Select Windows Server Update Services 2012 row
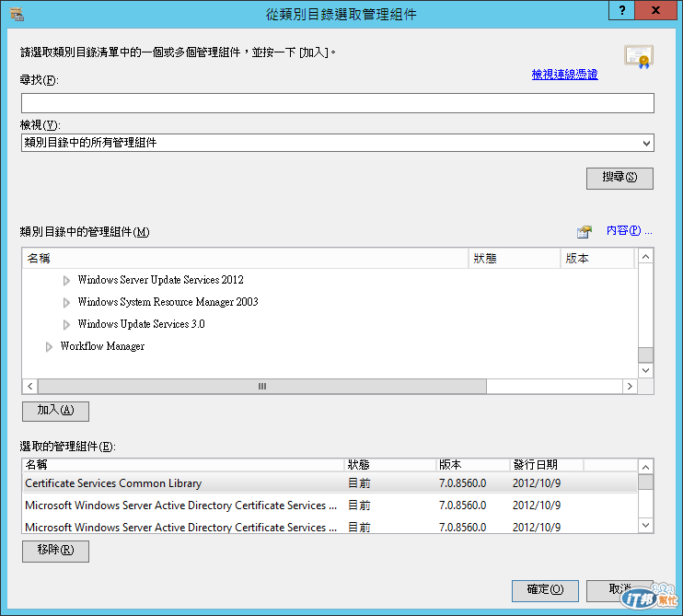This screenshot has width=683, height=616. coord(161,280)
